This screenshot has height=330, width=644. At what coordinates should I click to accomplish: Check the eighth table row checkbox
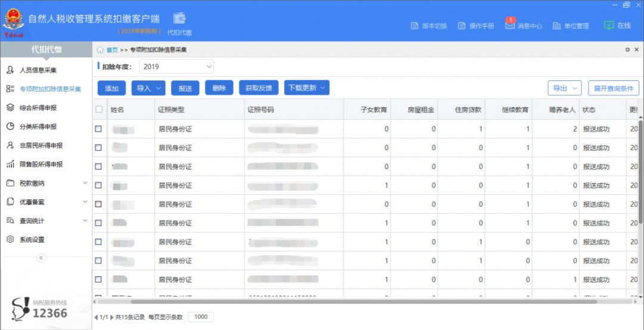98,261
